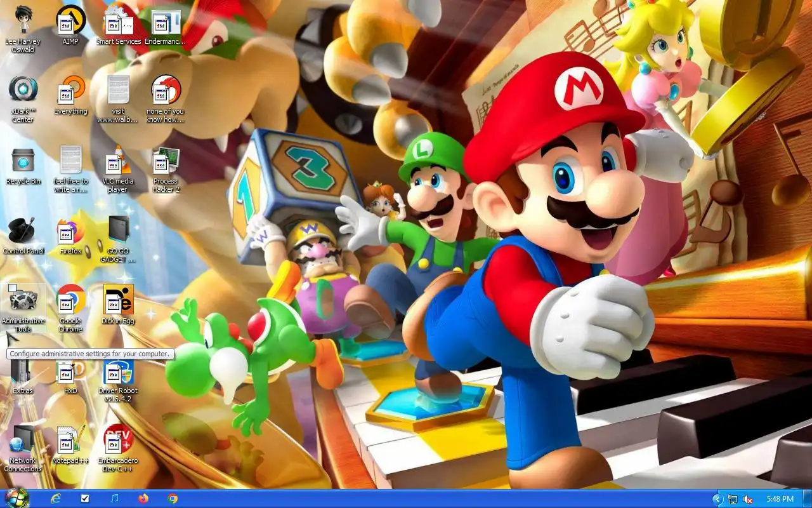Viewport: 812px width, 508px height.
Task: Click the Show Desktop strip beside the clock
Action: click(806, 499)
